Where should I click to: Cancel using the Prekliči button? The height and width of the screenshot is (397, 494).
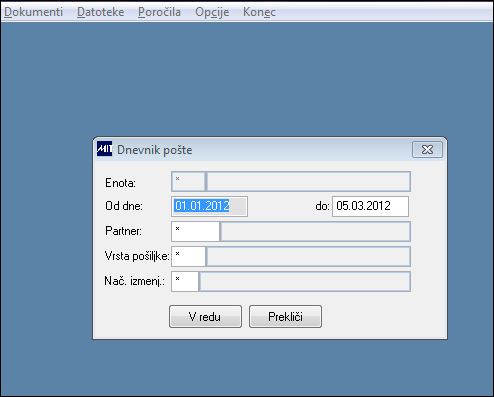[x=285, y=316]
